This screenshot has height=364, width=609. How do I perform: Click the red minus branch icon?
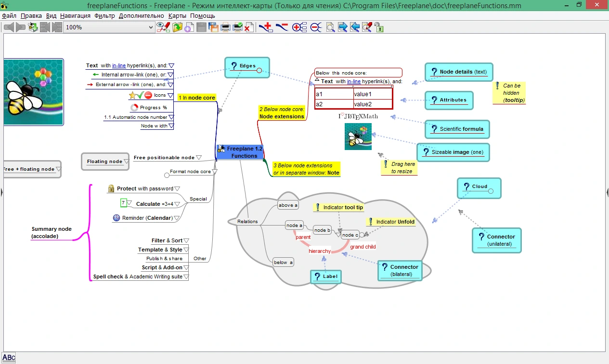[282, 27]
